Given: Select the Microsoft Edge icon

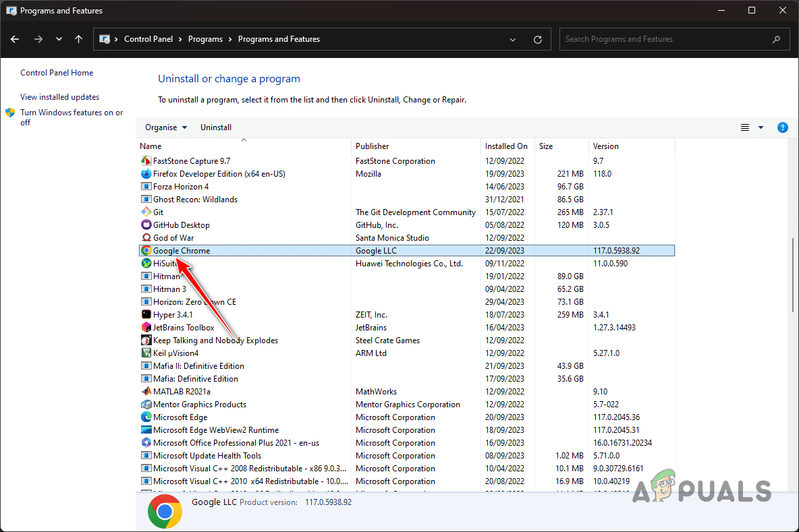Looking at the screenshot, I should tap(146, 417).
